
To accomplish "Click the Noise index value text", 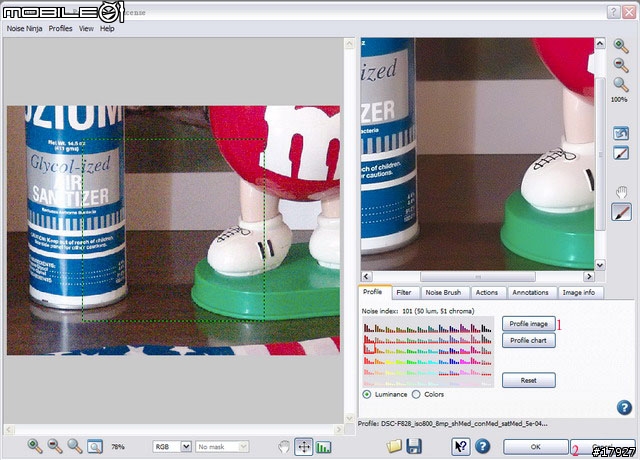I will point(418,311).
